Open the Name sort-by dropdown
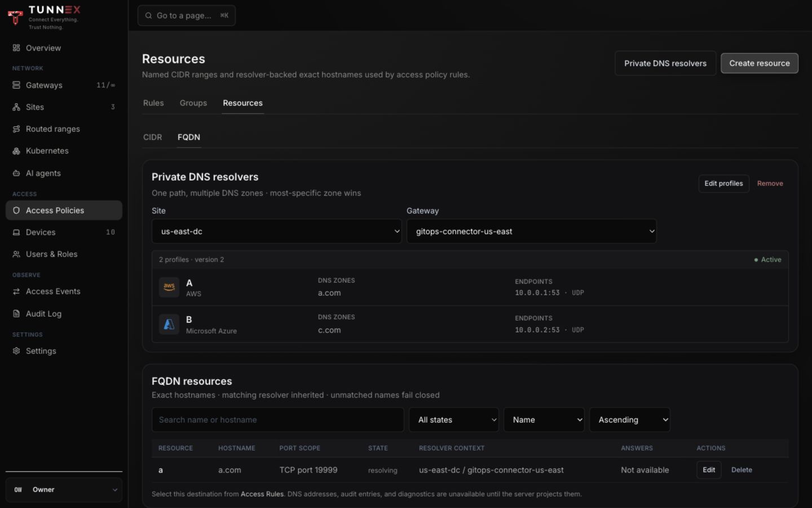The height and width of the screenshot is (508, 812). pos(544,420)
